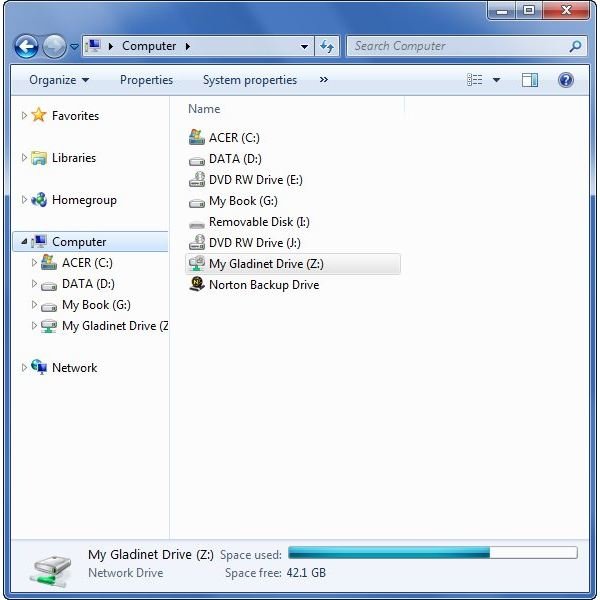
Task: Select Network in the navigation pane
Action: (74, 368)
